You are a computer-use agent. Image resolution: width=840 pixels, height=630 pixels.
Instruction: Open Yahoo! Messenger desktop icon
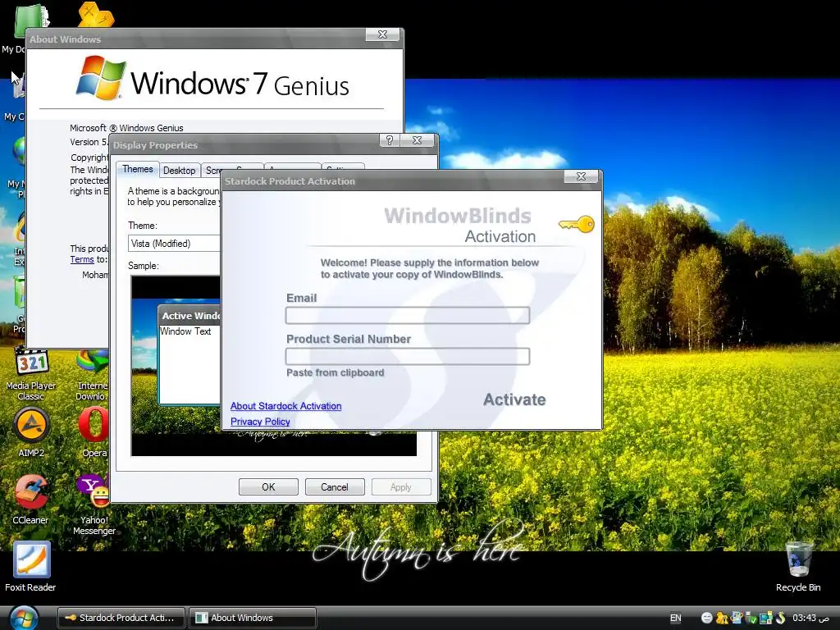tap(94, 504)
